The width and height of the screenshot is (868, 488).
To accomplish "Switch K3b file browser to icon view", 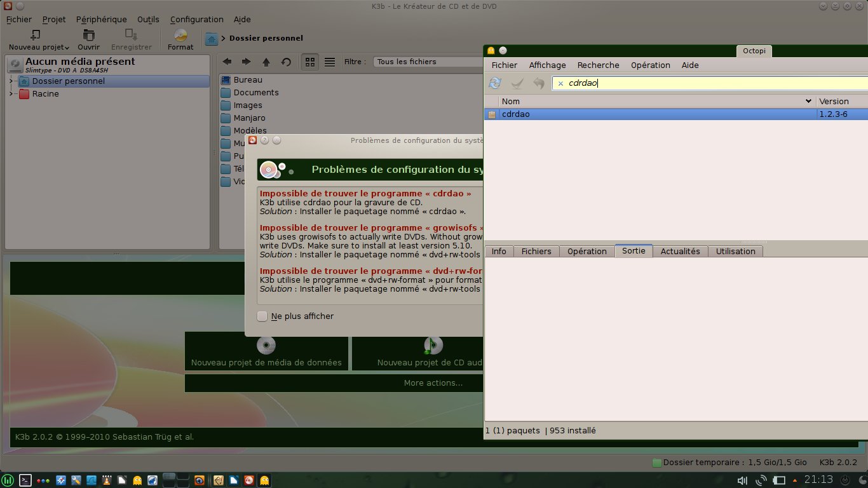I will point(310,62).
